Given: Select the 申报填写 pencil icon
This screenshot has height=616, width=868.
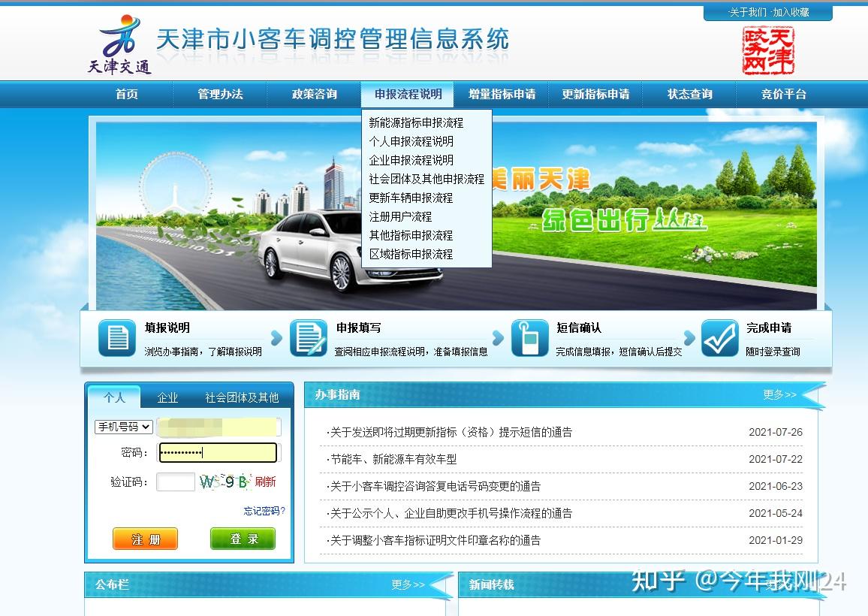Looking at the screenshot, I should pyautogui.click(x=310, y=338).
